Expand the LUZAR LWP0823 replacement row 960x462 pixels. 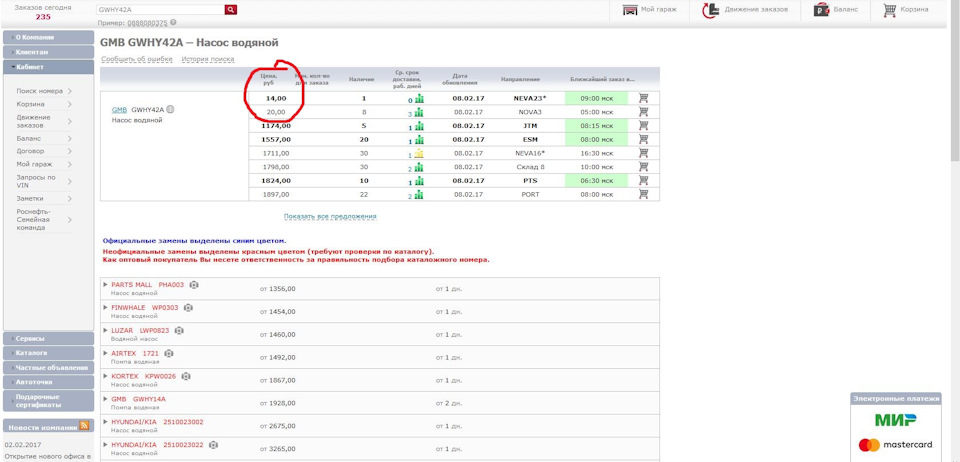click(105, 330)
